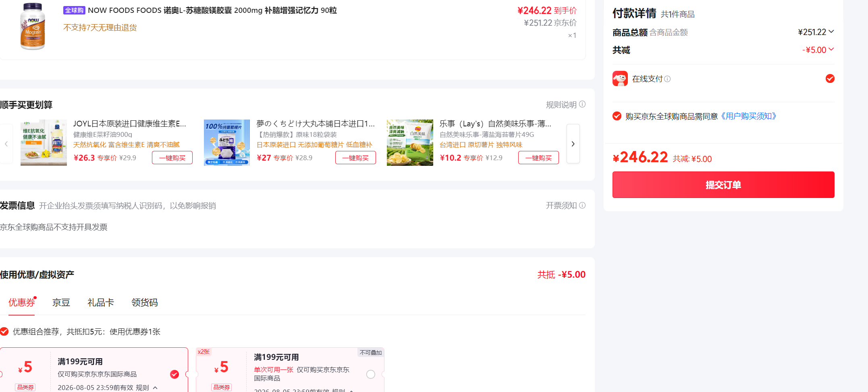
Task: Click the info icon next to 规则说明
Action: pyautogui.click(x=582, y=104)
